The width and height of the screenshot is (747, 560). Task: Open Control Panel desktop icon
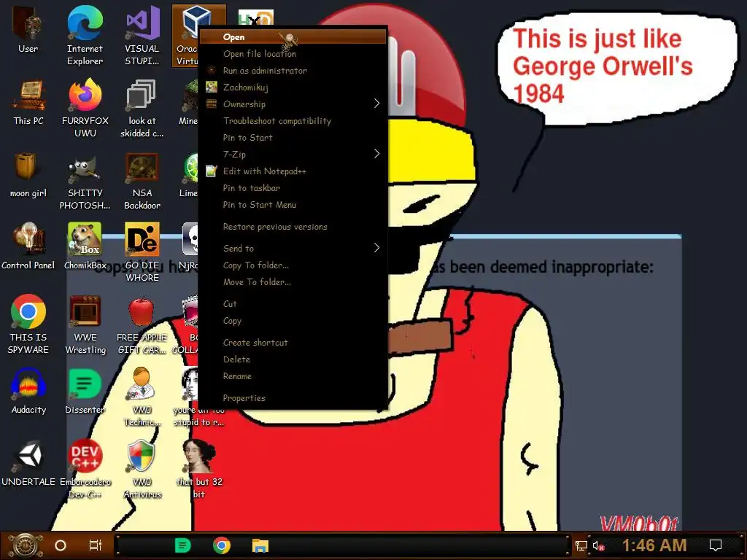(x=28, y=246)
